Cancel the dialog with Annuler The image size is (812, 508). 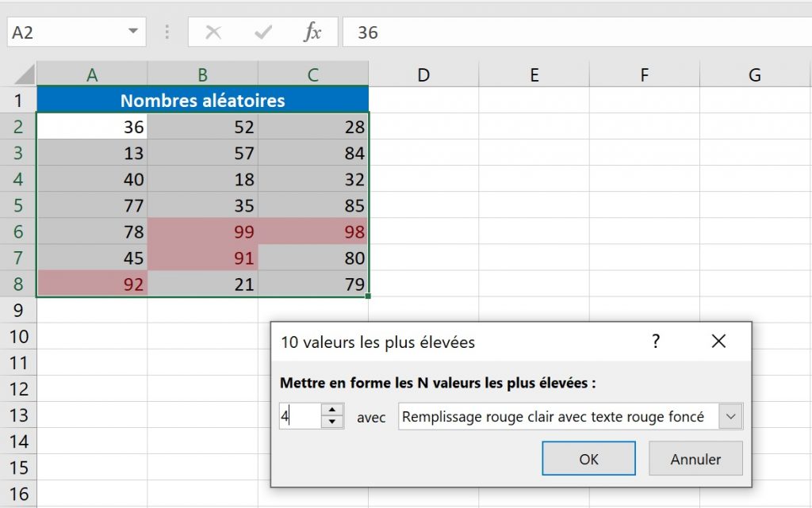[x=695, y=458]
